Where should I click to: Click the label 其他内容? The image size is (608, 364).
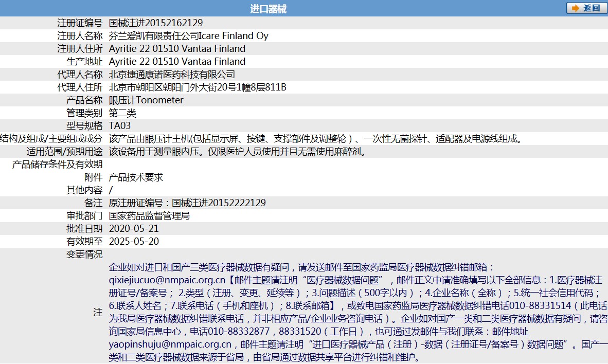point(84,190)
